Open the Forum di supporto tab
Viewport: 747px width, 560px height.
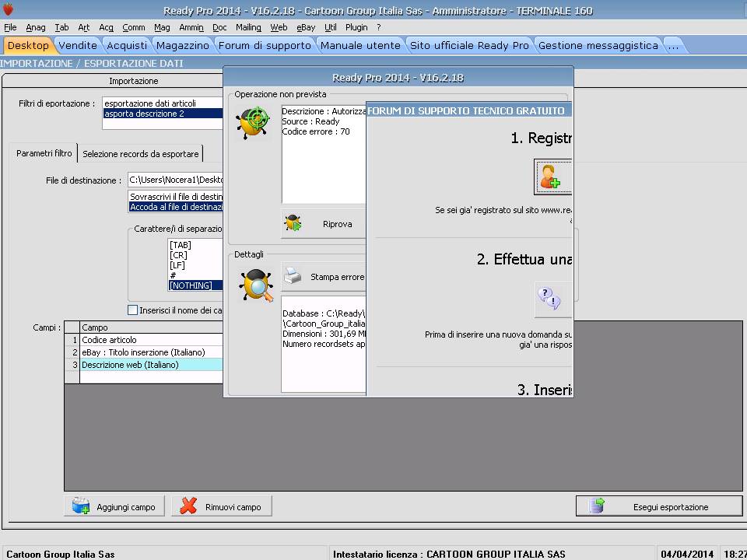265,45
